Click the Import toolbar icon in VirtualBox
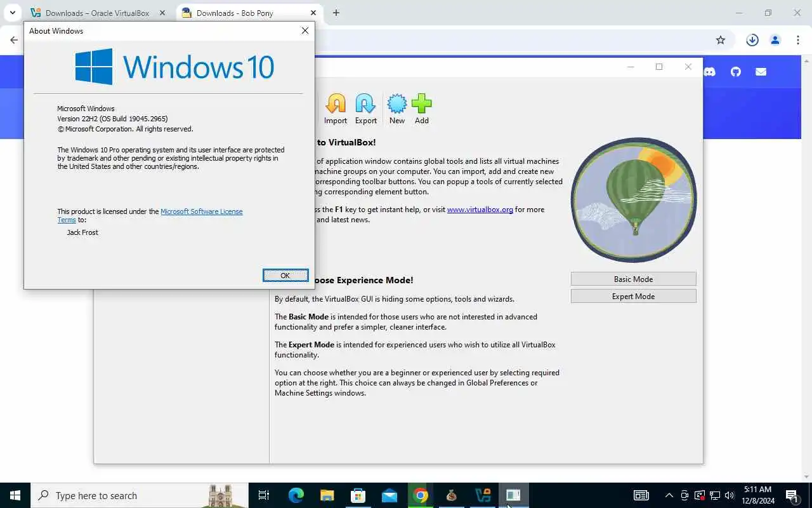The image size is (812, 508). click(336, 109)
